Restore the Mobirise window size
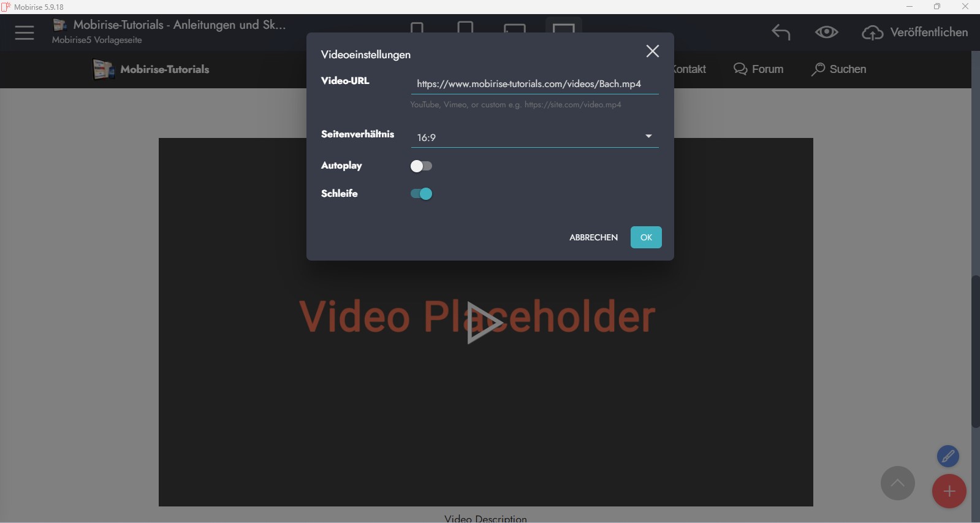 (937, 7)
